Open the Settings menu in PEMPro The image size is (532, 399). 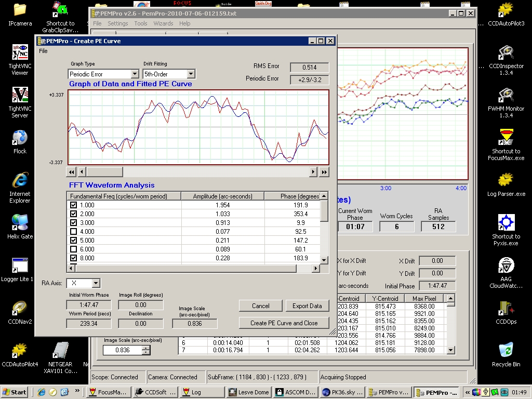tap(118, 23)
